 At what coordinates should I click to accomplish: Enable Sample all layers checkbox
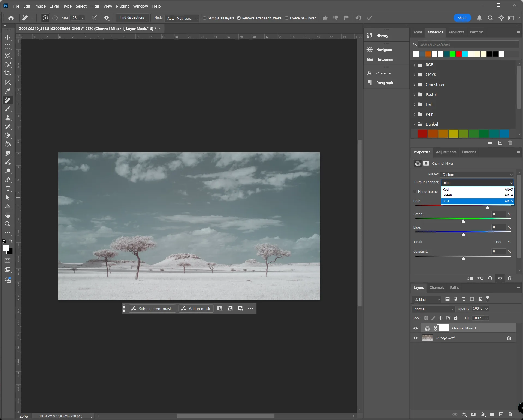point(205,18)
